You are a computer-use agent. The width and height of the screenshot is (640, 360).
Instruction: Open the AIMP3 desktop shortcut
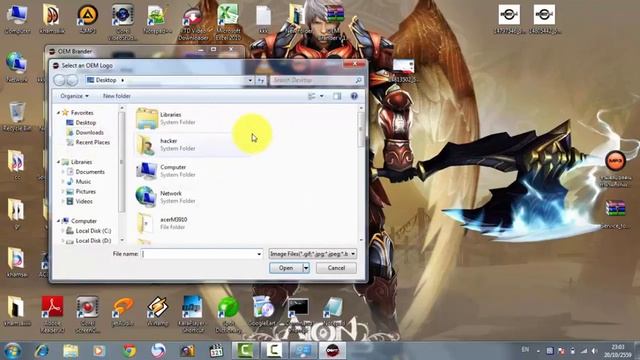[88, 18]
